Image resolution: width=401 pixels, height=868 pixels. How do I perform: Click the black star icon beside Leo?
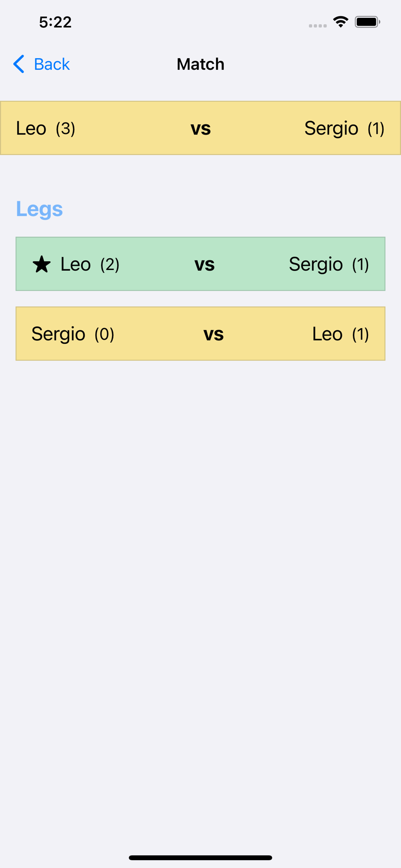click(x=42, y=264)
